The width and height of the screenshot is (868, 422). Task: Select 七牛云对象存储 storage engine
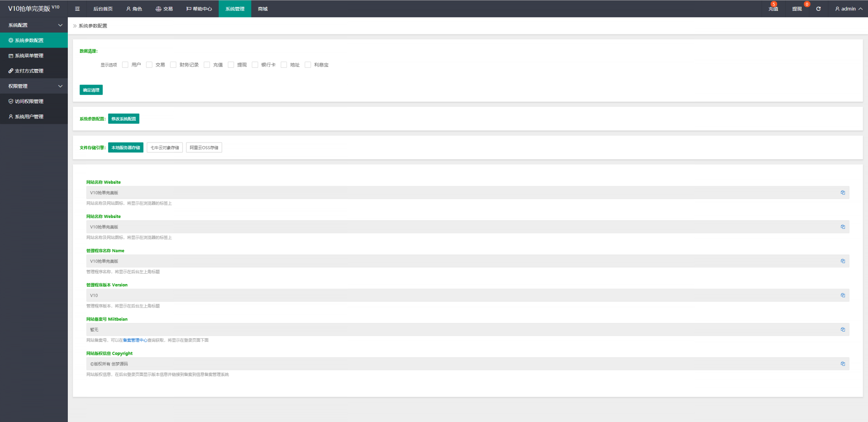(165, 147)
